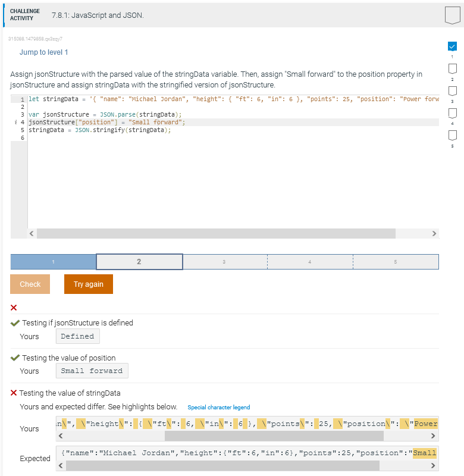The height and width of the screenshot is (476, 464).
Task: Click the red X beside stringData test
Action: (15, 393)
